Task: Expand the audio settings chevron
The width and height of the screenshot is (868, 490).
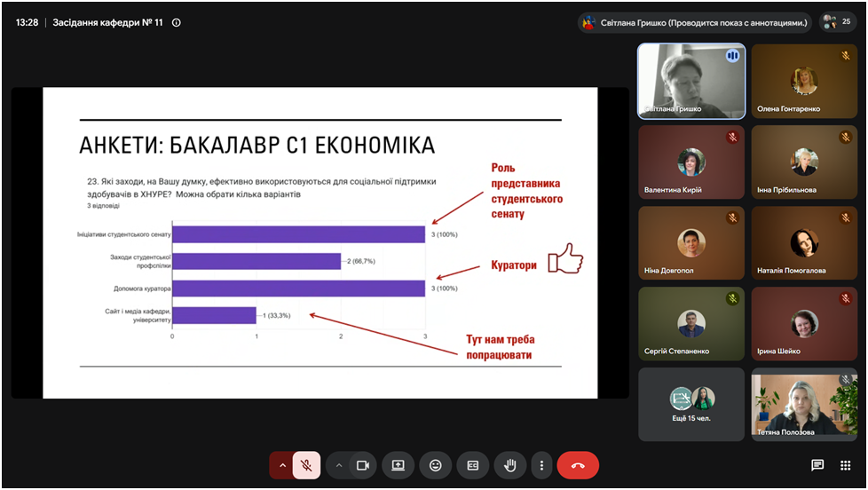Action: point(281,465)
